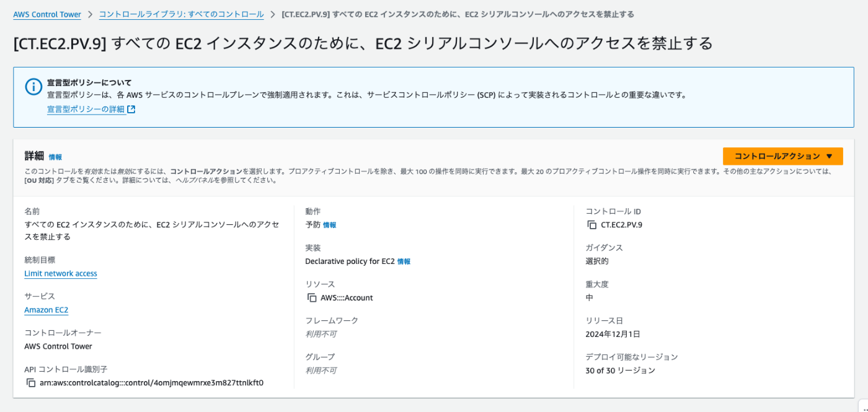This screenshot has width=868, height=412.
Task: Copy the control ID CT.EC2.PV.9
Action: (591, 225)
